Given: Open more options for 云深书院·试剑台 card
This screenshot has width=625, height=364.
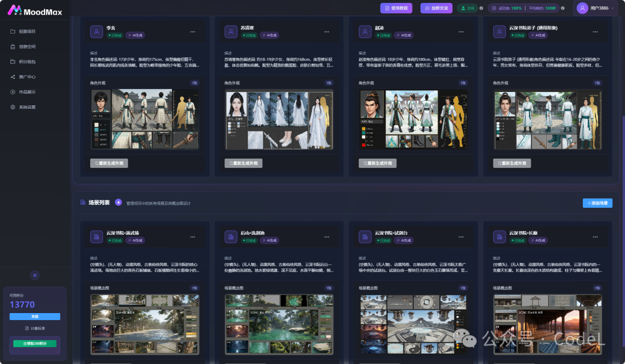Looking at the screenshot, I should click(461, 237).
